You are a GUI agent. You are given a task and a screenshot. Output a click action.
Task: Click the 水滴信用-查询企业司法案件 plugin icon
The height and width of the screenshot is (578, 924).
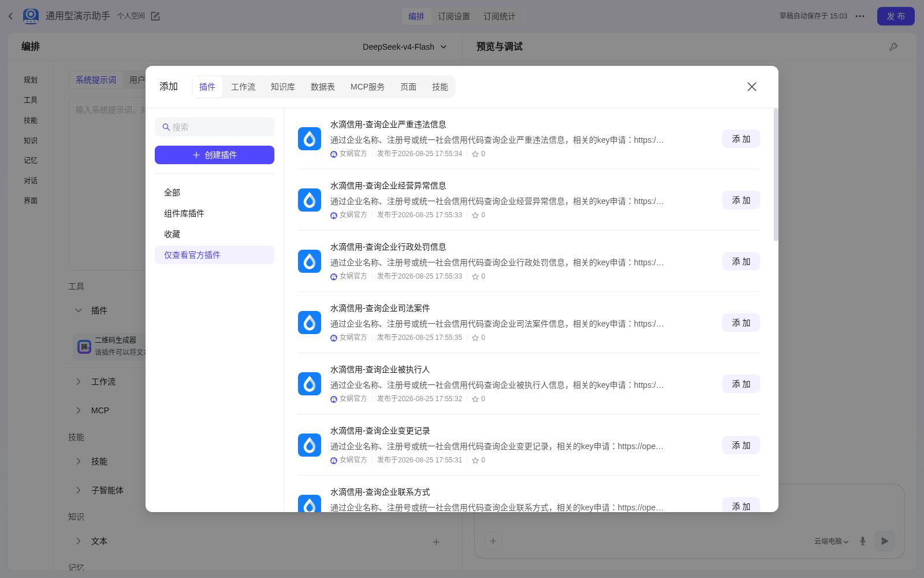coord(310,323)
